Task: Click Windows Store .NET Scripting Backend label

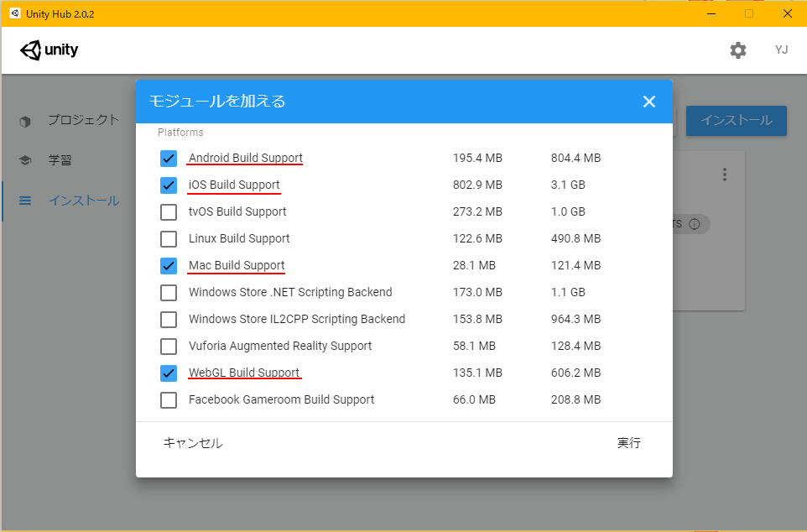Action: pyautogui.click(x=290, y=292)
